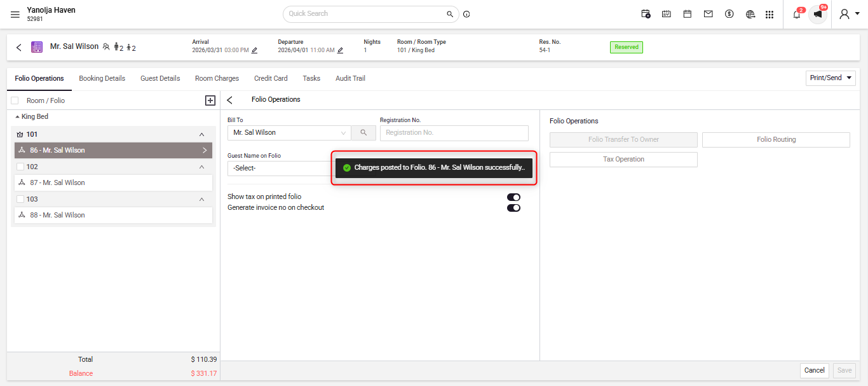Image resolution: width=868 pixels, height=386 pixels.
Task: Click the search magnifier in Quick Search
Action: pyautogui.click(x=450, y=14)
